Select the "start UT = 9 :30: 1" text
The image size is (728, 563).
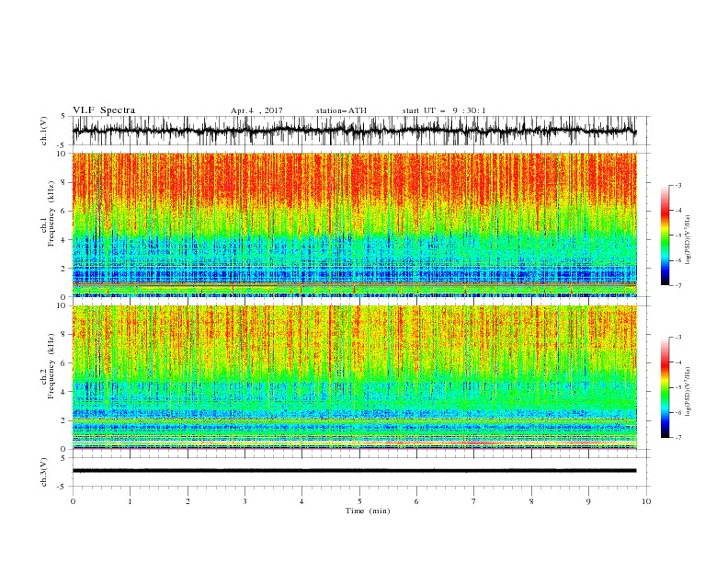point(443,110)
